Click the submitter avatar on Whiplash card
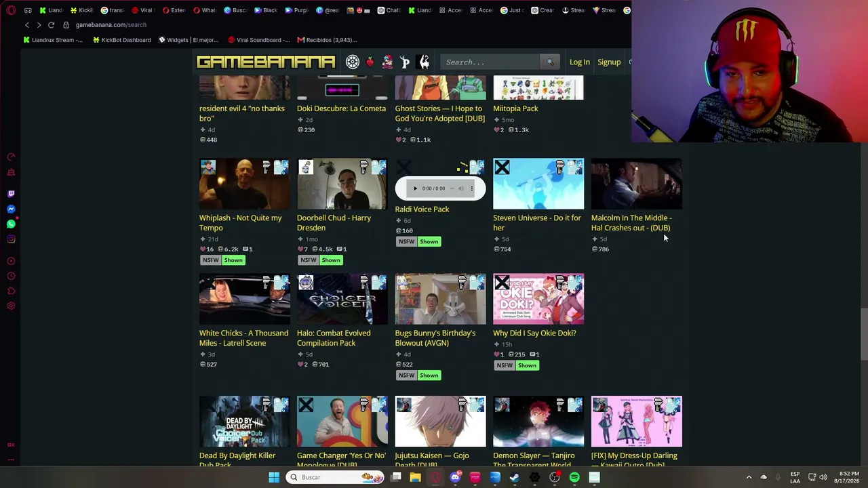This screenshot has width=868, height=488. [x=208, y=167]
